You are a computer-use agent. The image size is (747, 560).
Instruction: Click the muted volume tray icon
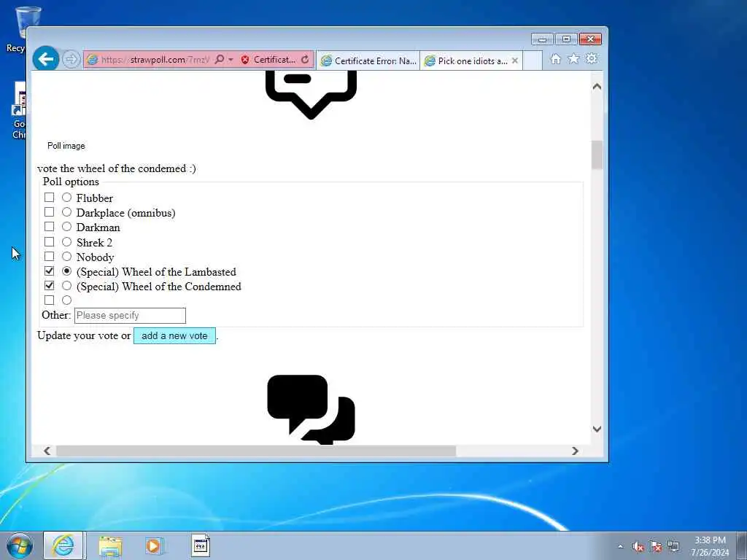638,547
